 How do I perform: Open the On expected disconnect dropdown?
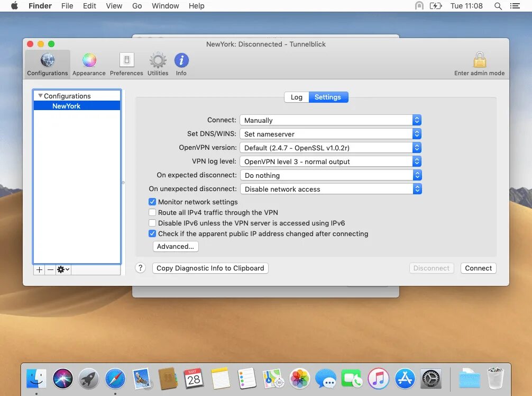click(331, 175)
